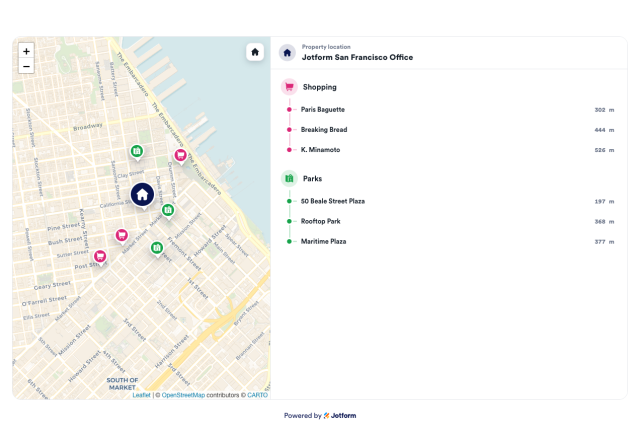Select the Parks category heading
Viewport: 640px width, 433px height.
coord(312,178)
